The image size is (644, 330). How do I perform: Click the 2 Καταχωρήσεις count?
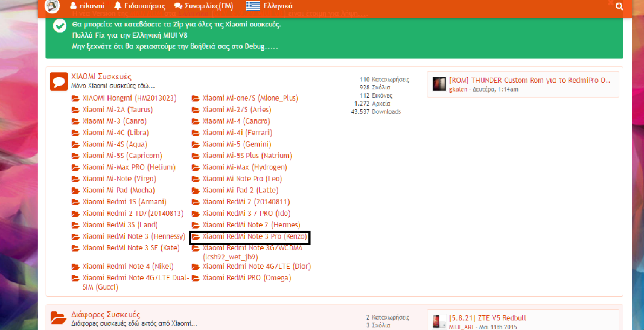click(388, 317)
